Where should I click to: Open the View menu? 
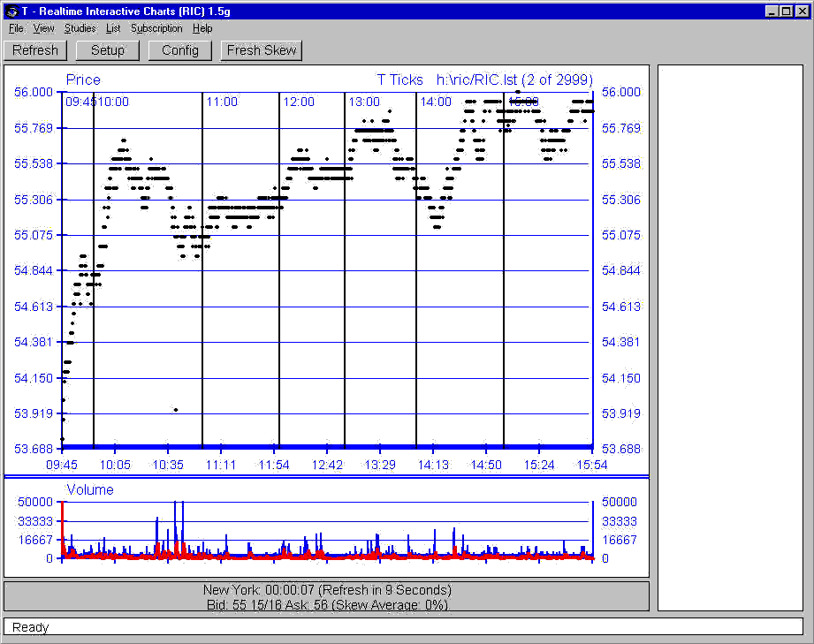[x=43, y=28]
